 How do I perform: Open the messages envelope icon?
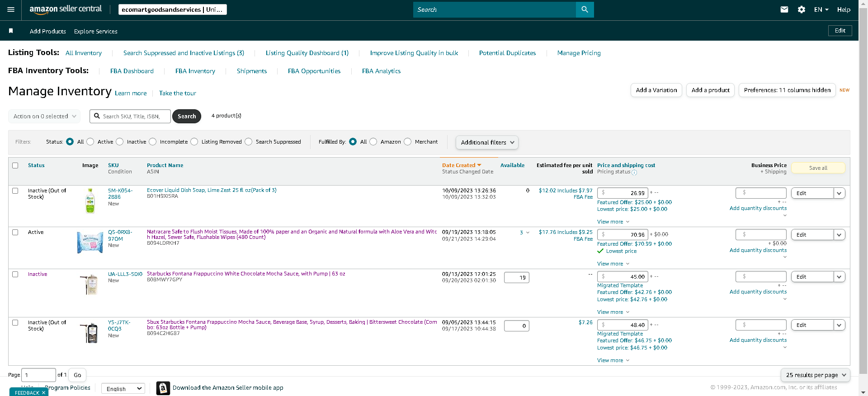784,9
